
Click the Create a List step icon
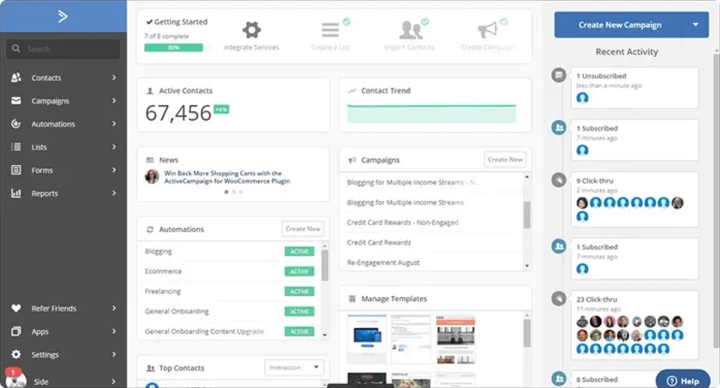330,30
